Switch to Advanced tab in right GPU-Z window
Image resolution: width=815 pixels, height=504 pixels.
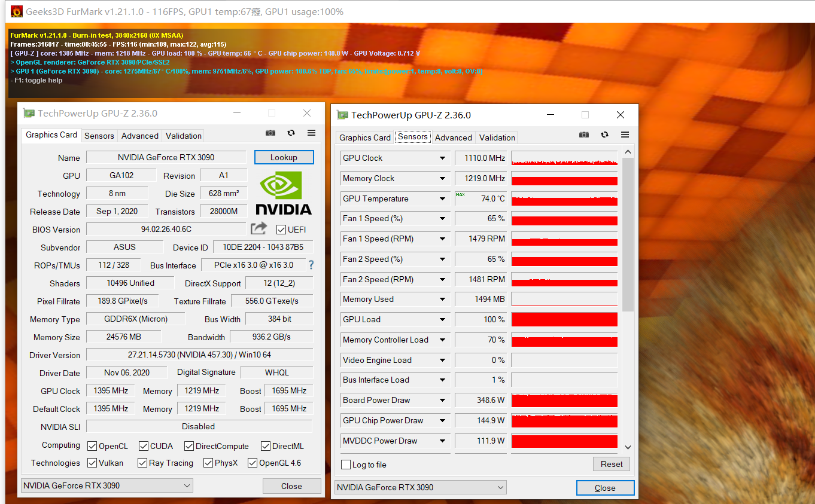tap(454, 138)
